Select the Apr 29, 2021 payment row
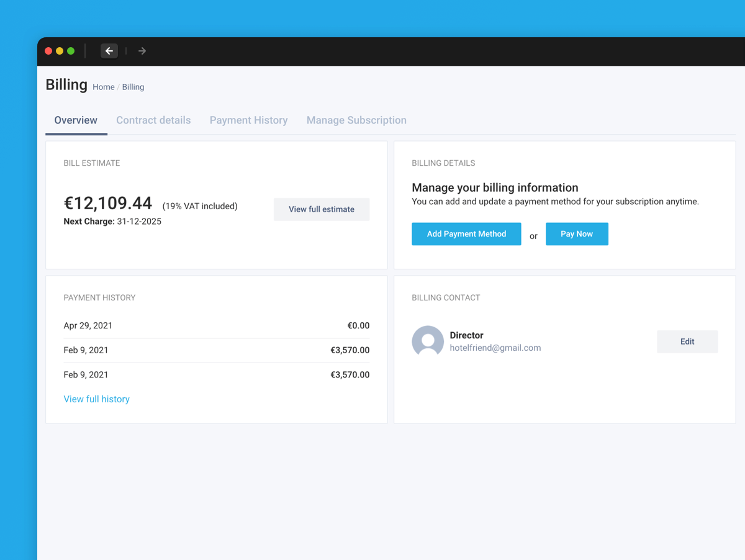745x560 pixels. [216, 325]
